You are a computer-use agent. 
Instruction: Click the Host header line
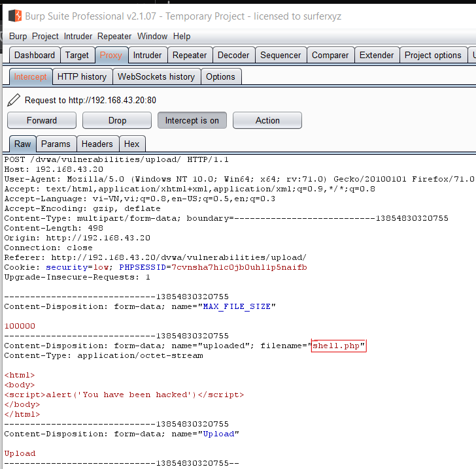click(x=54, y=169)
